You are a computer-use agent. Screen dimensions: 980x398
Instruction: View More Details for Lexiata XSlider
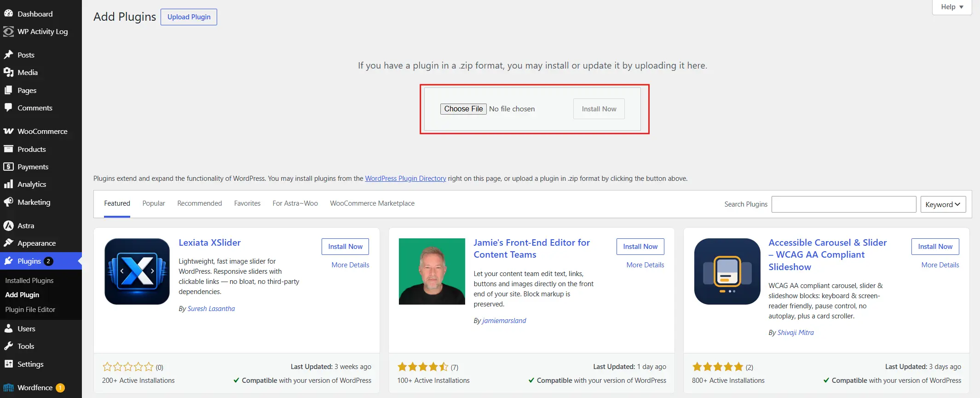tap(350, 265)
